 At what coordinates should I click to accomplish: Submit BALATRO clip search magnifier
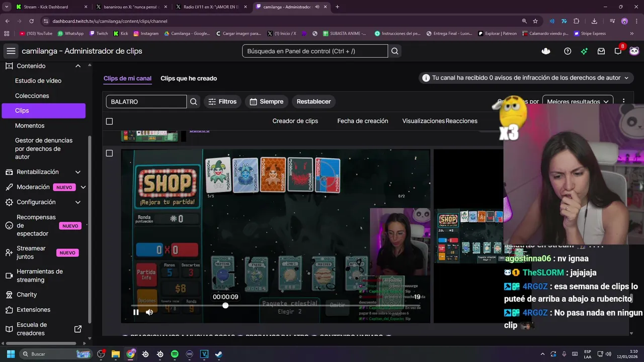coord(194,102)
